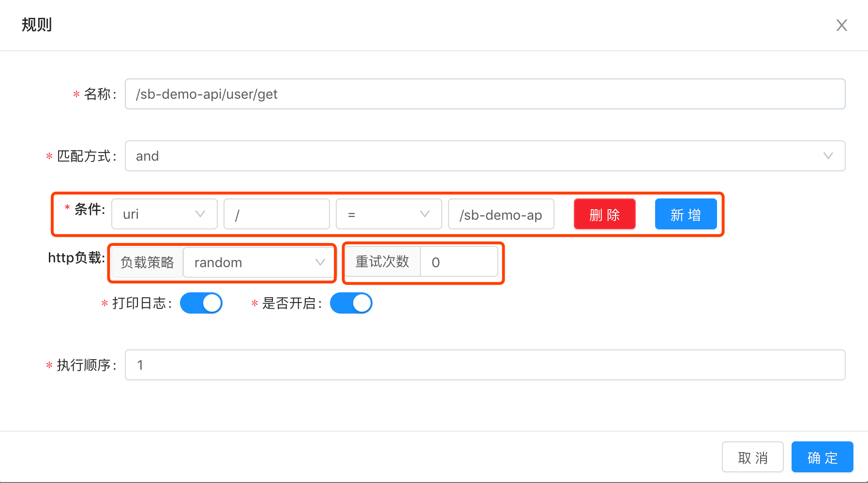Click the red 删除 button

point(604,214)
